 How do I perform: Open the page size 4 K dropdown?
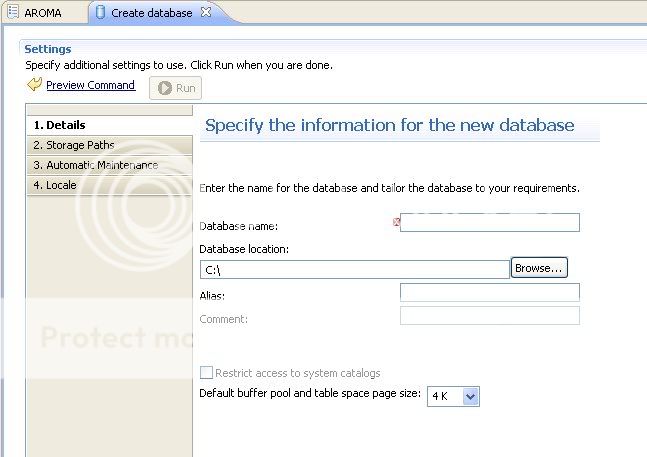(x=453, y=396)
